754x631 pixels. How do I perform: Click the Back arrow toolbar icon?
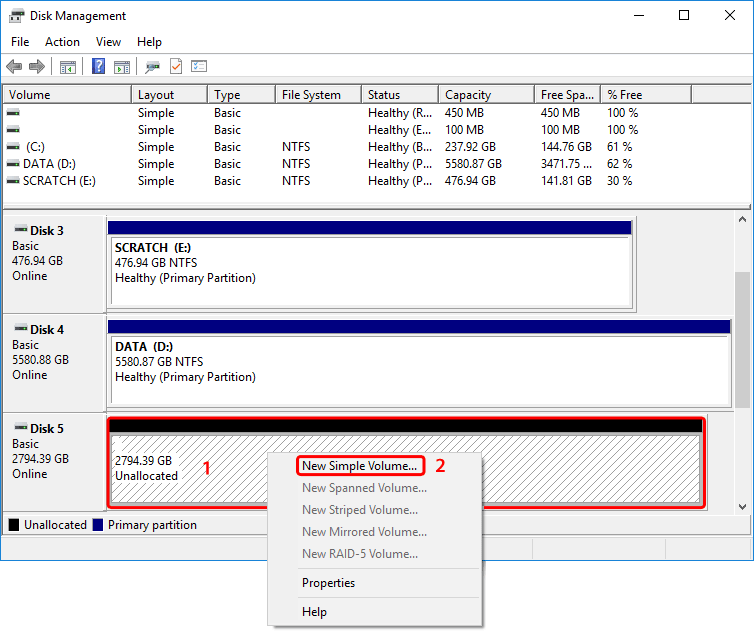pos(14,67)
